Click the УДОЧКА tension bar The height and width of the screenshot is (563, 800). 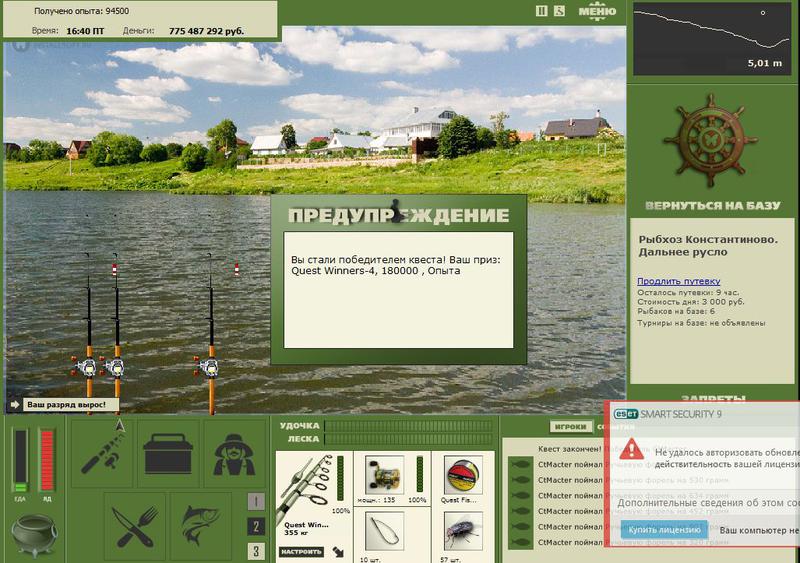pos(409,426)
